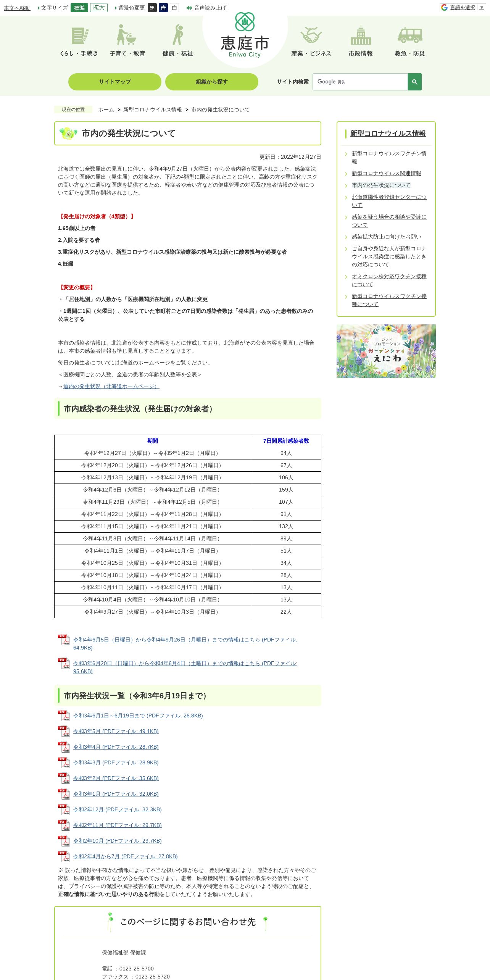Click row 令和4年9月27日（火曜日）period cell
Image resolution: width=490 pixels, height=980 pixels.
pos(153,612)
